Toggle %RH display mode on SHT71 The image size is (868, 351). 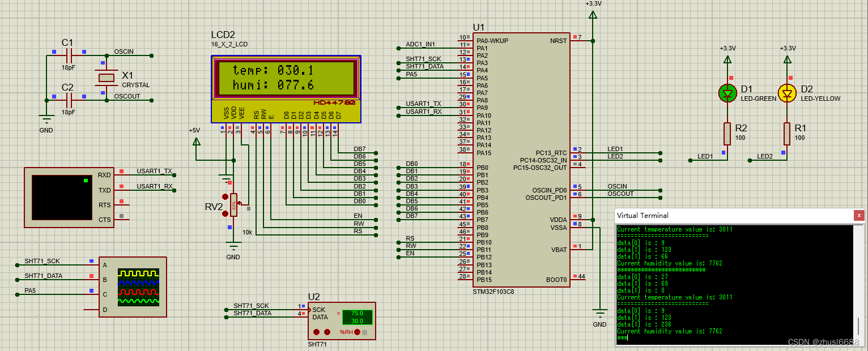pos(358,332)
